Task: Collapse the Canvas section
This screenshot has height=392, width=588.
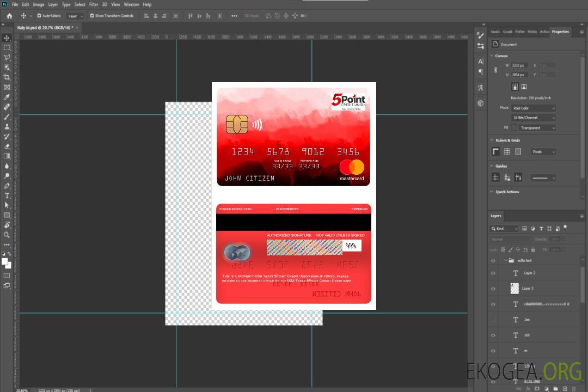Action: pos(492,56)
